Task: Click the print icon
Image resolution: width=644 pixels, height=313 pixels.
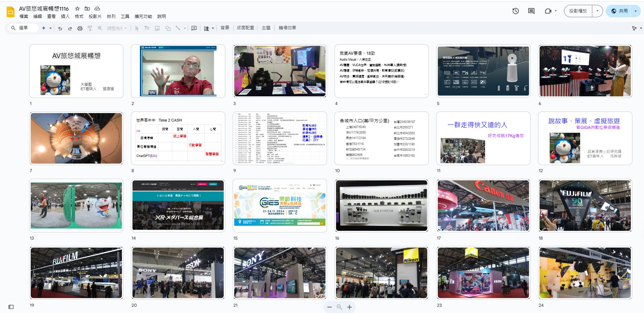Action: [x=80, y=28]
